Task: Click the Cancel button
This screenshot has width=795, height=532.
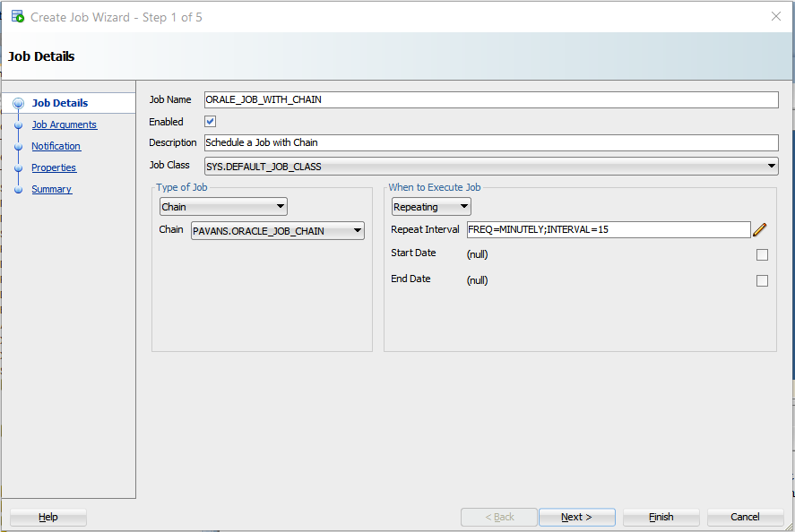Action: (746, 518)
